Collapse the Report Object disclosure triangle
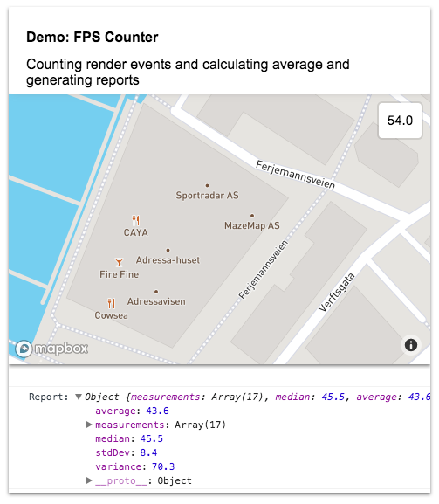The image size is (439, 504). (x=79, y=397)
